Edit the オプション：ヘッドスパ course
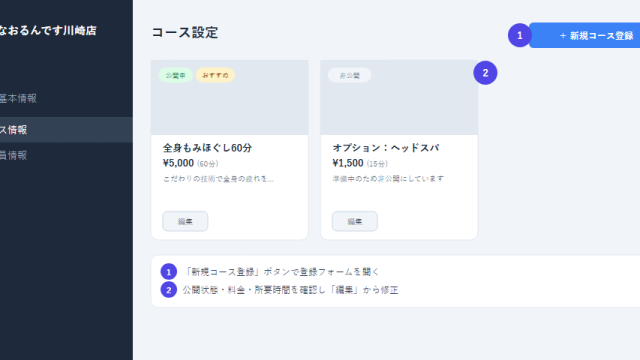The height and width of the screenshot is (360, 640). coord(355,221)
